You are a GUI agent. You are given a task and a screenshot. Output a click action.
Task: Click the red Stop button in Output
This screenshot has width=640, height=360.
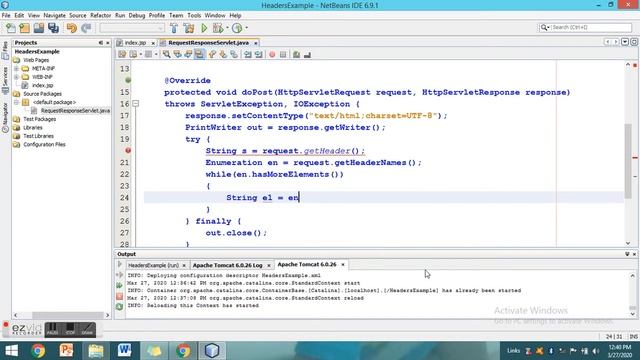(119, 296)
